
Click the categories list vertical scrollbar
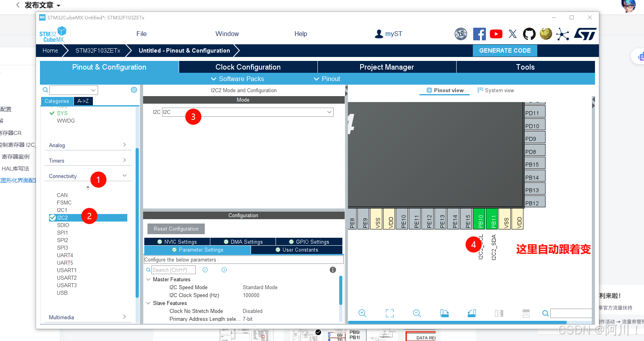[x=137, y=223]
